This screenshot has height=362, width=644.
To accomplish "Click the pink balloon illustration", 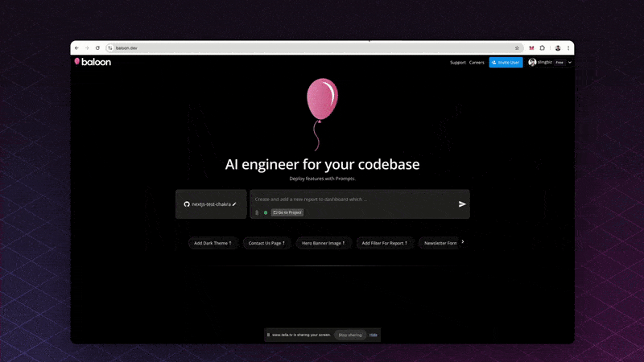I will point(322,113).
